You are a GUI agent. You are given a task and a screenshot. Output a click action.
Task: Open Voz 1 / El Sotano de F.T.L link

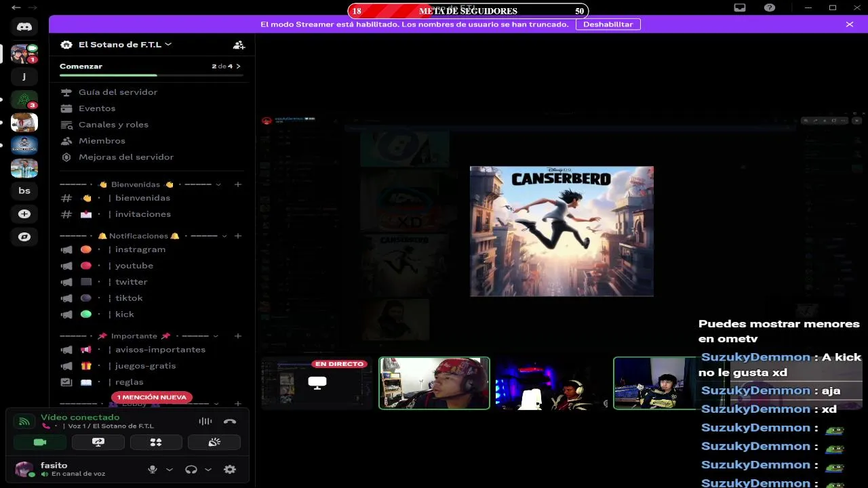click(x=108, y=426)
